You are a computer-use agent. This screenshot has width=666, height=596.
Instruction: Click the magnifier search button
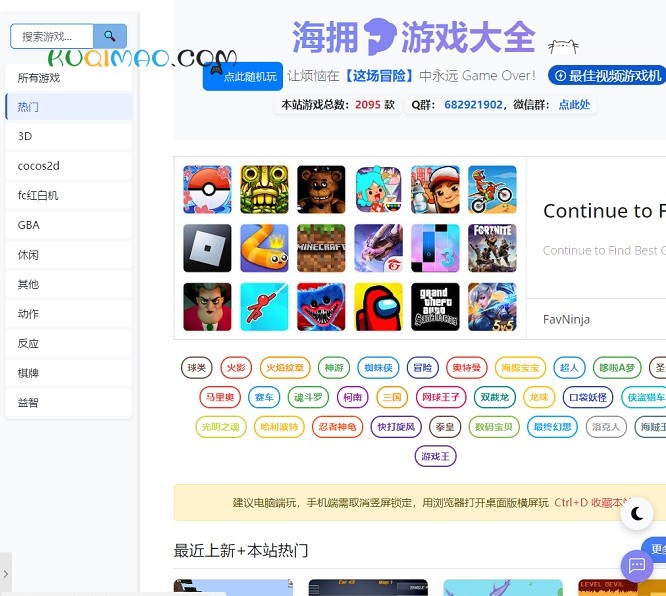pyautogui.click(x=110, y=36)
